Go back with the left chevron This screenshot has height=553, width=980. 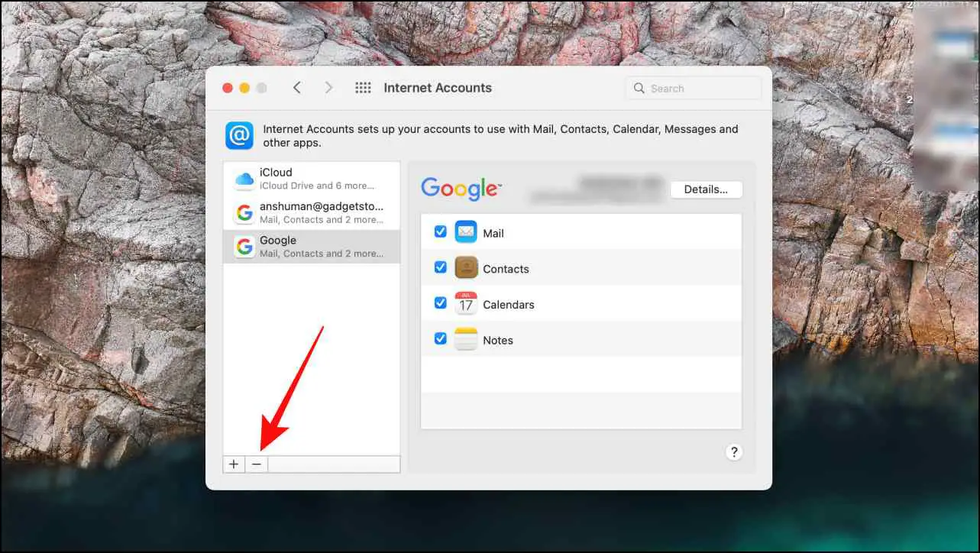tap(297, 88)
